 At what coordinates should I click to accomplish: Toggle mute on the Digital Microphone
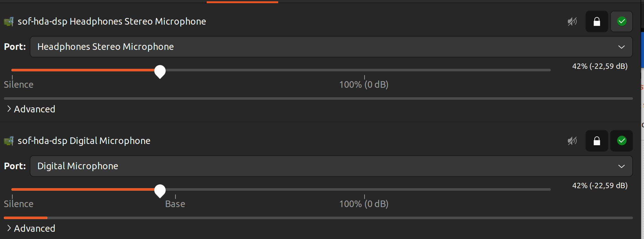tap(572, 141)
